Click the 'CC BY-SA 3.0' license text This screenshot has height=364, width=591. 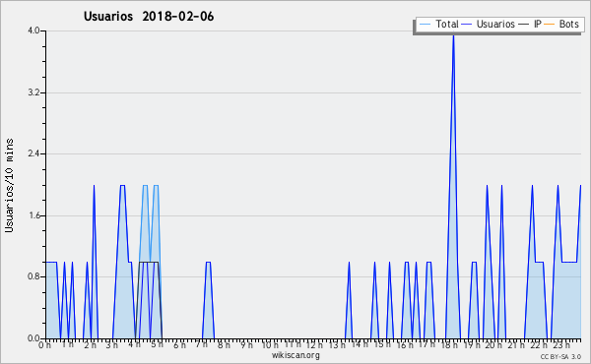[x=560, y=356]
